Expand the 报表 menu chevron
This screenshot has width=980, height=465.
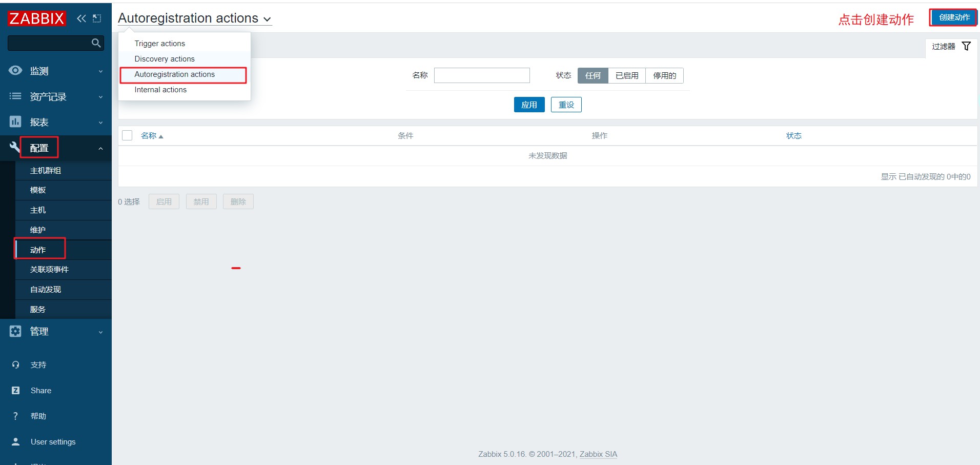[100, 123]
